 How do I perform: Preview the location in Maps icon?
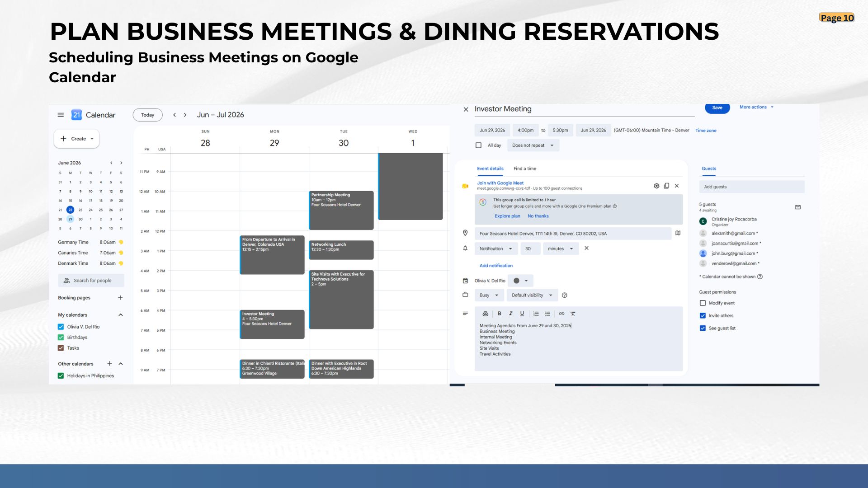[x=678, y=233]
